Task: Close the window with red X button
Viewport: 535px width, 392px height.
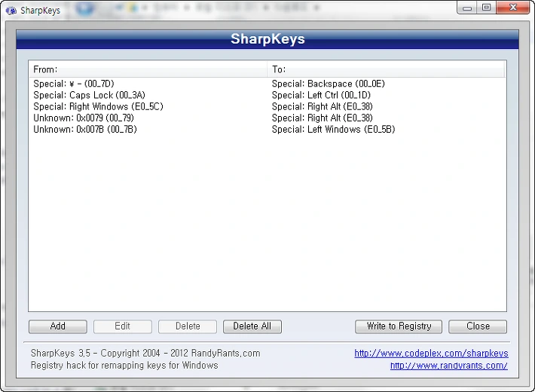Action: tap(513, 8)
